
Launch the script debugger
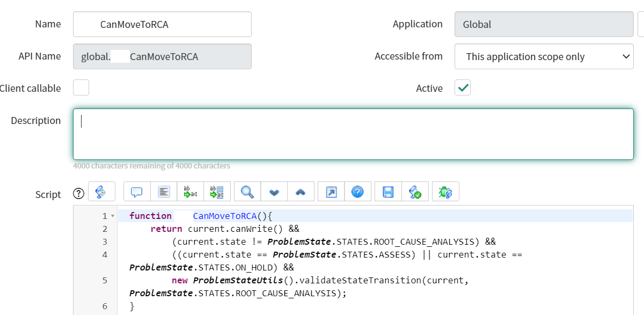click(444, 191)
